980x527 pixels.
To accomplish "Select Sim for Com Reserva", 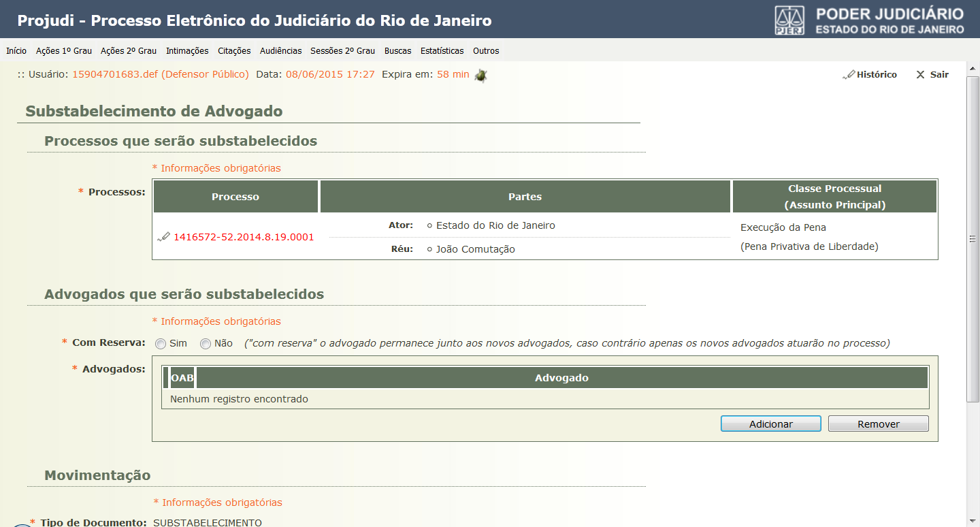I will pyautogui.click(x=161, y=344).
